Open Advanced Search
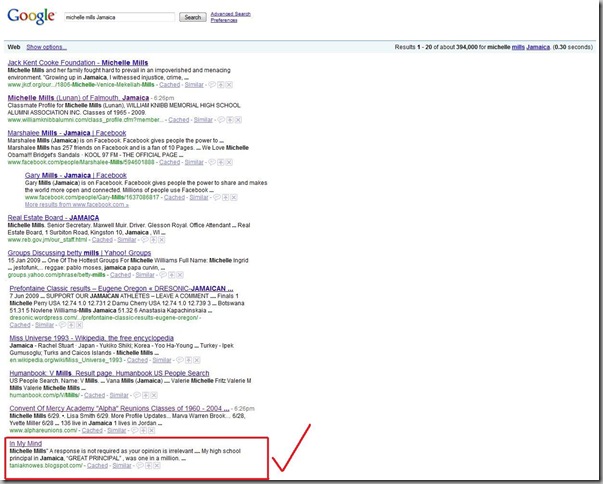 click(231, 14)
